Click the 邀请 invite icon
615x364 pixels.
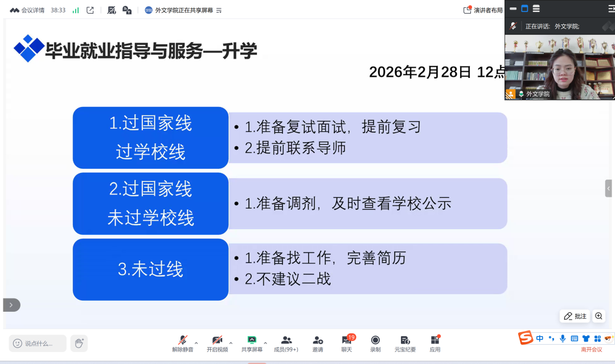(318, 344)
